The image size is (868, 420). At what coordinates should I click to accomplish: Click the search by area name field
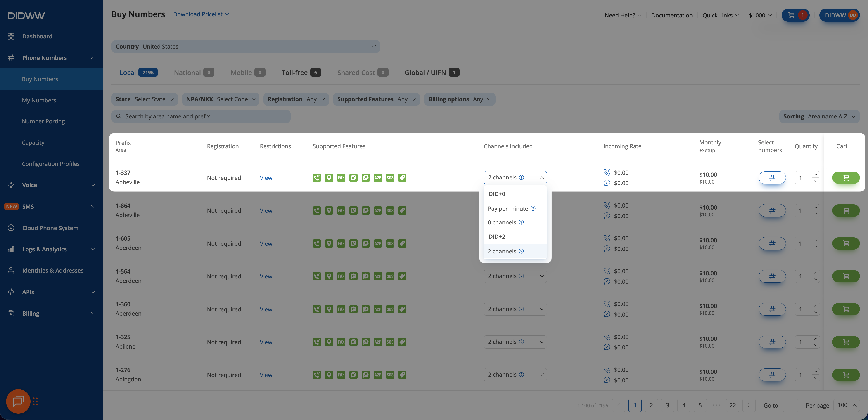coord(201,116)
